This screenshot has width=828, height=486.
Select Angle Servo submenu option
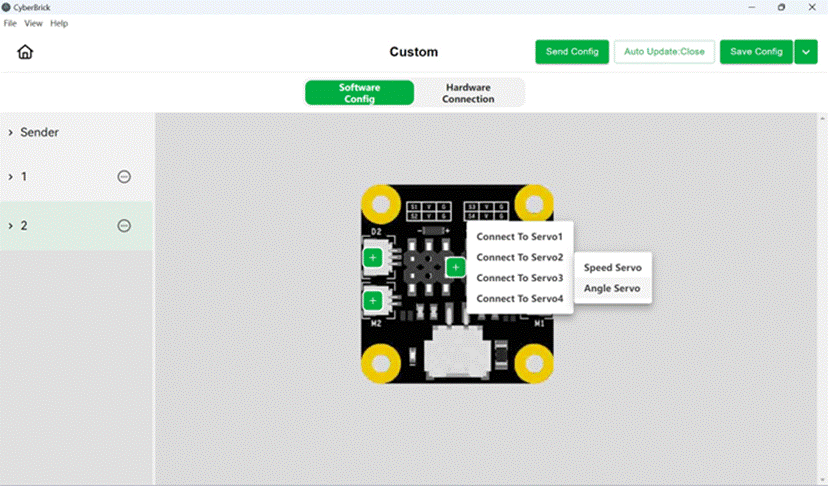click(613, 288)
